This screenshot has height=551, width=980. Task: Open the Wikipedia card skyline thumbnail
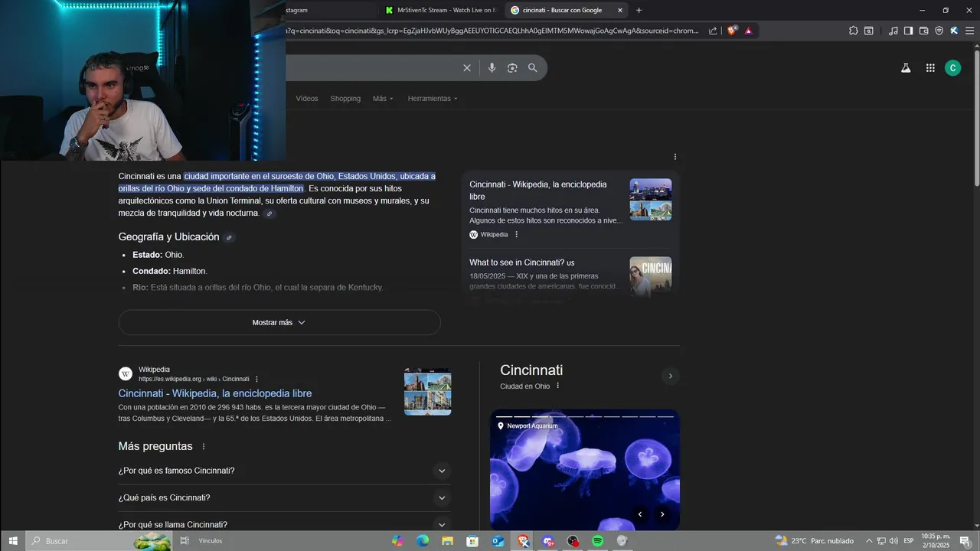651,200
